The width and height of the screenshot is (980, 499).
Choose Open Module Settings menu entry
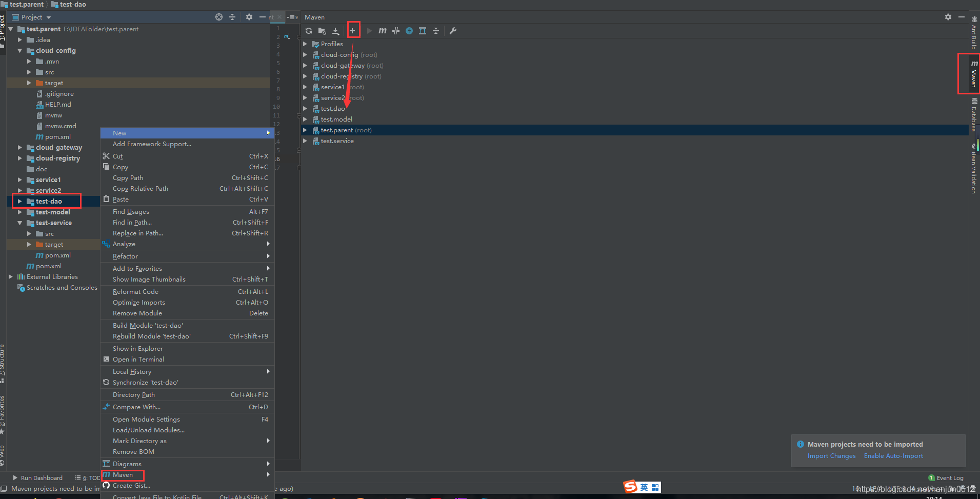pos(187,420)
